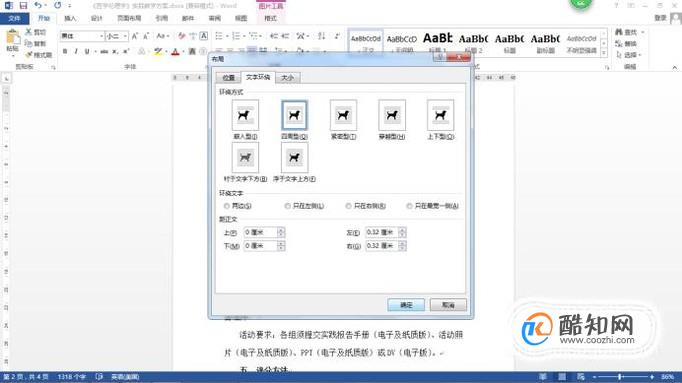Screen dimensions: 682x383
Task: Open the font color dropdown arrow
Action: [184, 52]
